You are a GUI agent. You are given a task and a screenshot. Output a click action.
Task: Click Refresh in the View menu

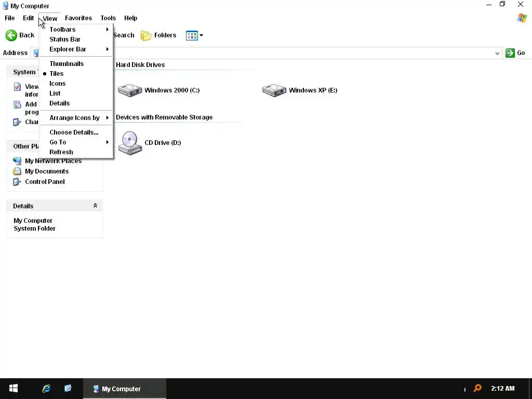pos(76,152)
